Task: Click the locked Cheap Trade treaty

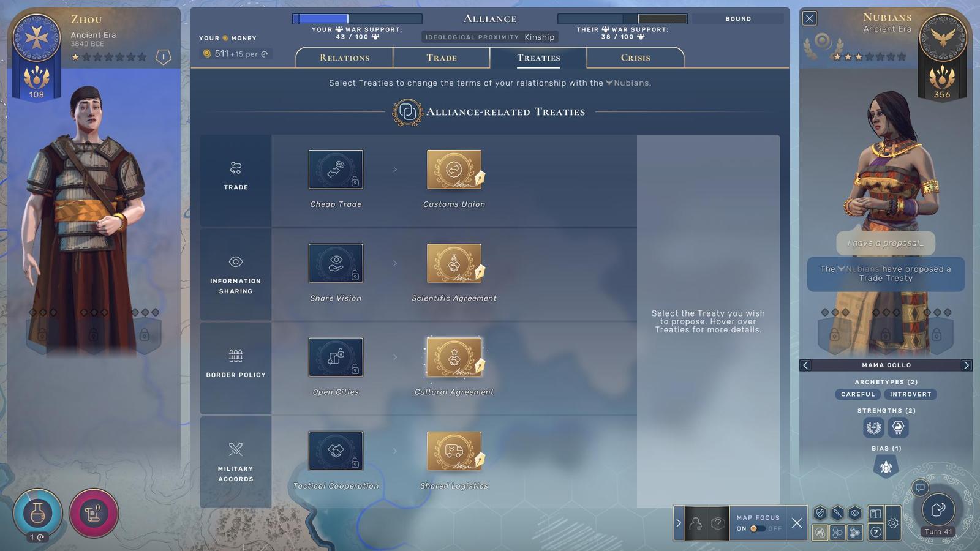Action: (336, 170)
